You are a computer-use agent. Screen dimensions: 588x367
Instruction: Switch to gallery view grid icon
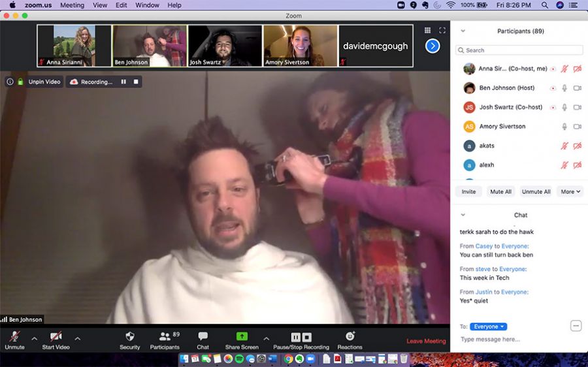coord(428,30)
